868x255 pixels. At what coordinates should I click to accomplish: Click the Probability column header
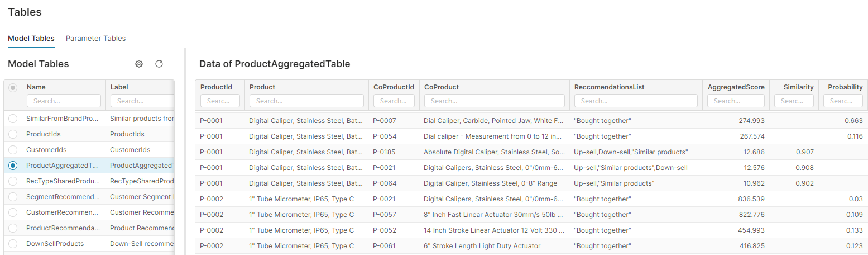[x=845, y=87]
